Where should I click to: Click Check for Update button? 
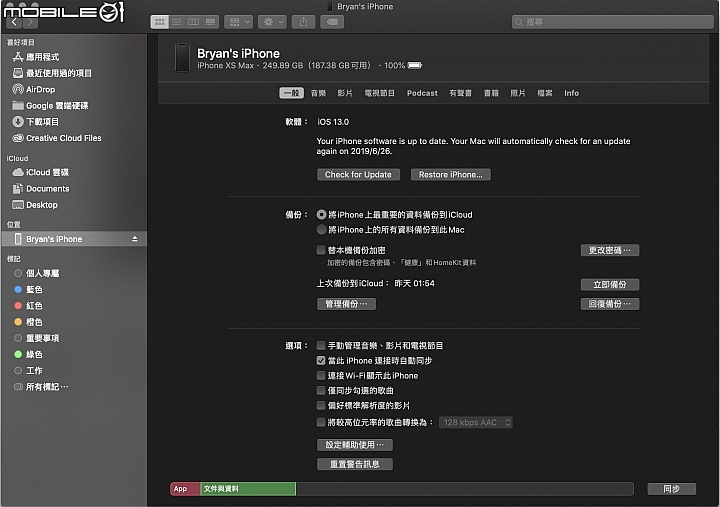click(x=358, y=175)
